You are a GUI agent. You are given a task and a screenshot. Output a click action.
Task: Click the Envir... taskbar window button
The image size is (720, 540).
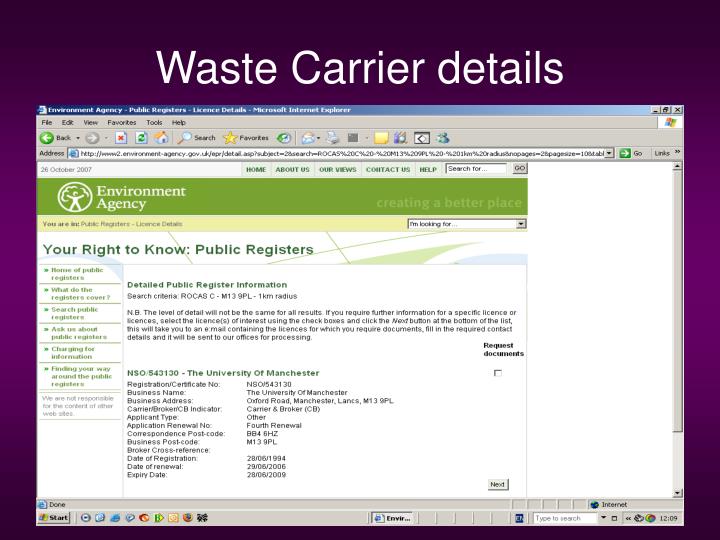point(393,518)
